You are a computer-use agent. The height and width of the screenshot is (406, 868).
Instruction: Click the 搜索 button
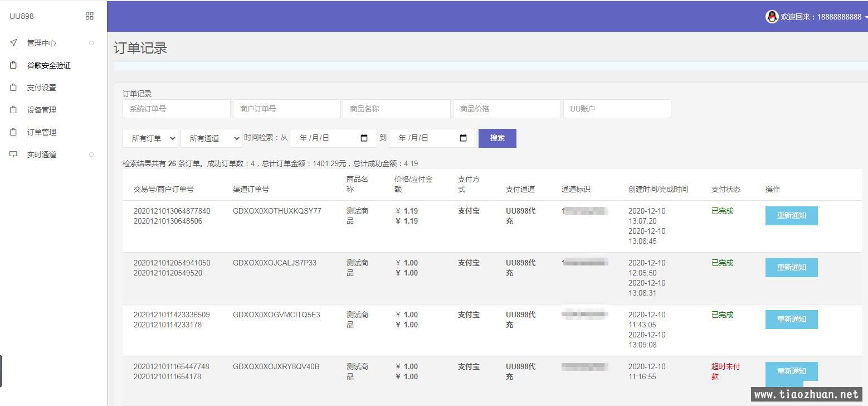[498, 138]
